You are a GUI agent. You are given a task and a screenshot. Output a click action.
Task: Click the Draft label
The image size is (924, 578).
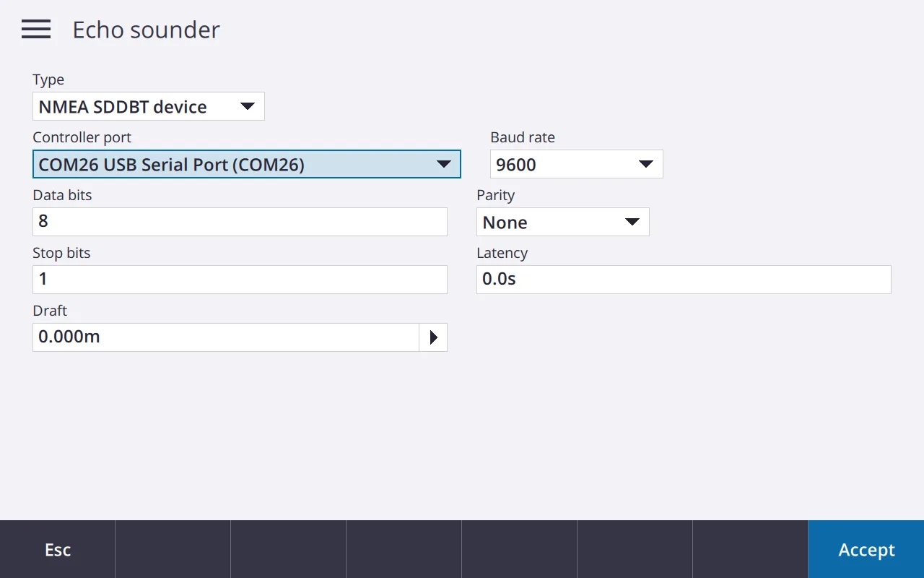coord(50,311)
